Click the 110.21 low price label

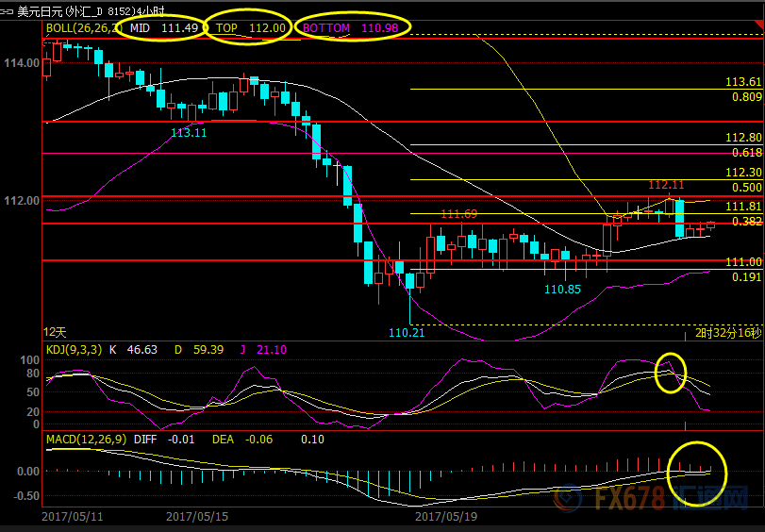coord(407,333)
